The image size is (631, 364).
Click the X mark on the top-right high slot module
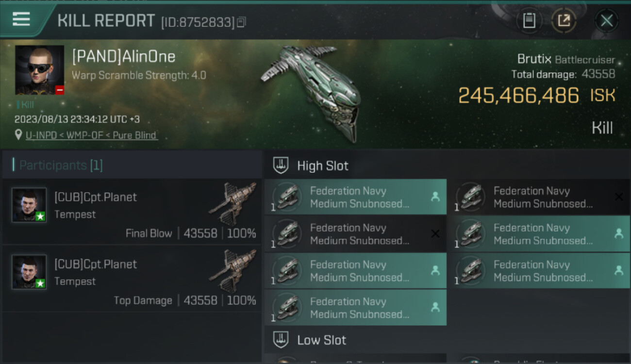619,197
